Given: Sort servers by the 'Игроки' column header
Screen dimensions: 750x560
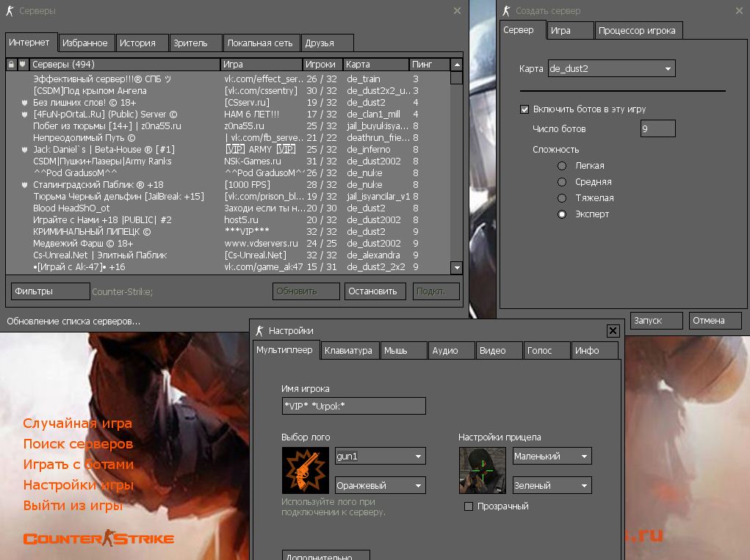Looking at the screenshot, I should 322,64.
